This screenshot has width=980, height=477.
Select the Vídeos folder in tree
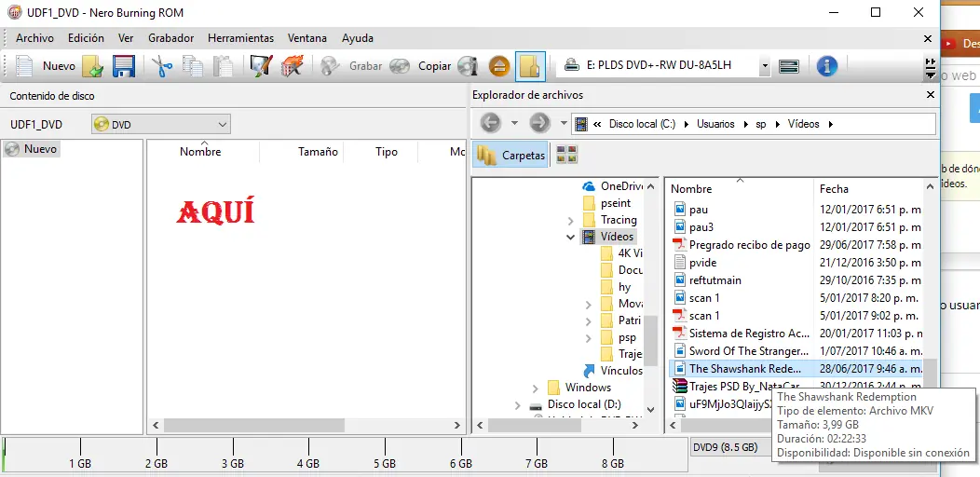click(608, 237)
